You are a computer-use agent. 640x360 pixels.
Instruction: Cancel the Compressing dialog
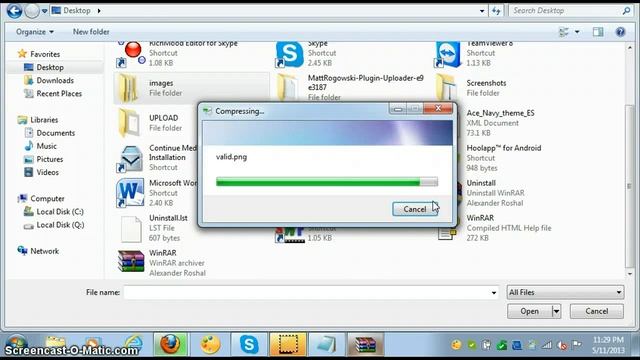pos(414,209)
